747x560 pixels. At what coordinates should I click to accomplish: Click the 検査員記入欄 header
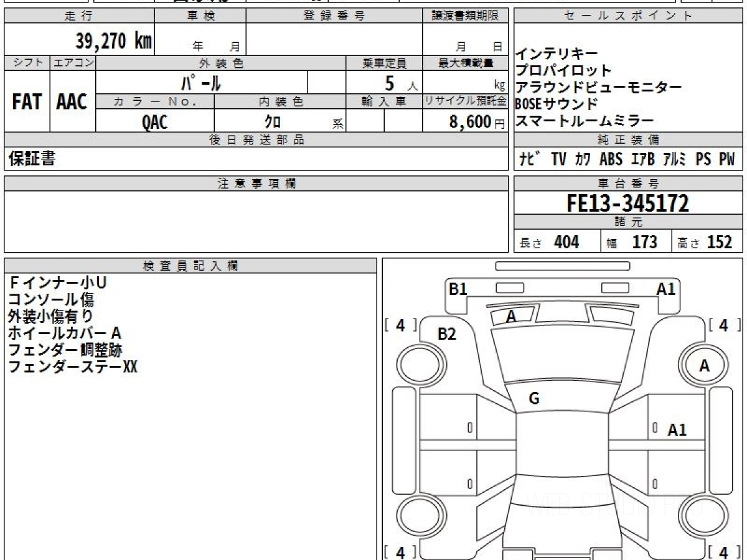pyautogui.click(x=190, y=266)
